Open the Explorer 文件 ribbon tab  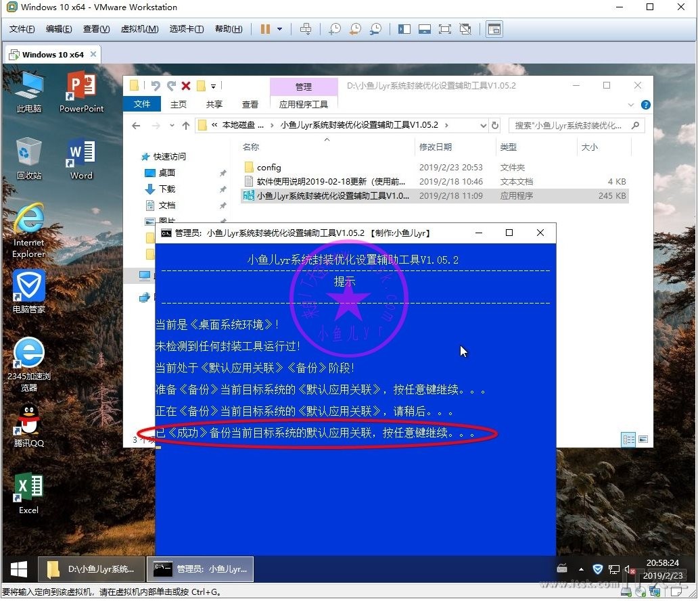(x=142, y=104)
